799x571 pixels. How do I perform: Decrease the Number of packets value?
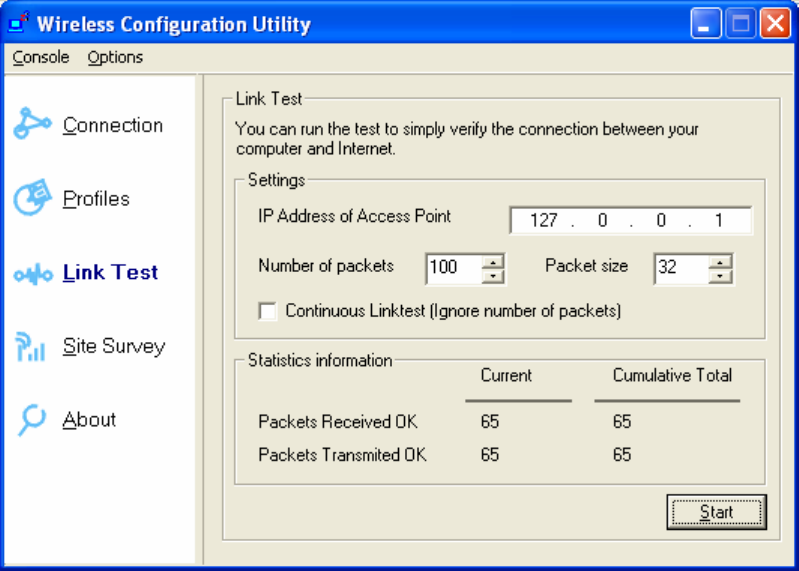coord(493,275)
